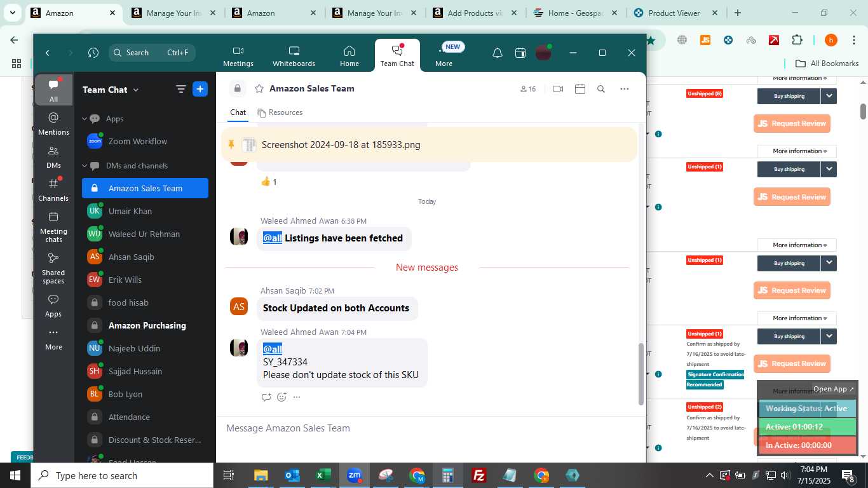Click Windows Start button
The width and height of the screenshot is (868, 488).
[x=15, y=475]
